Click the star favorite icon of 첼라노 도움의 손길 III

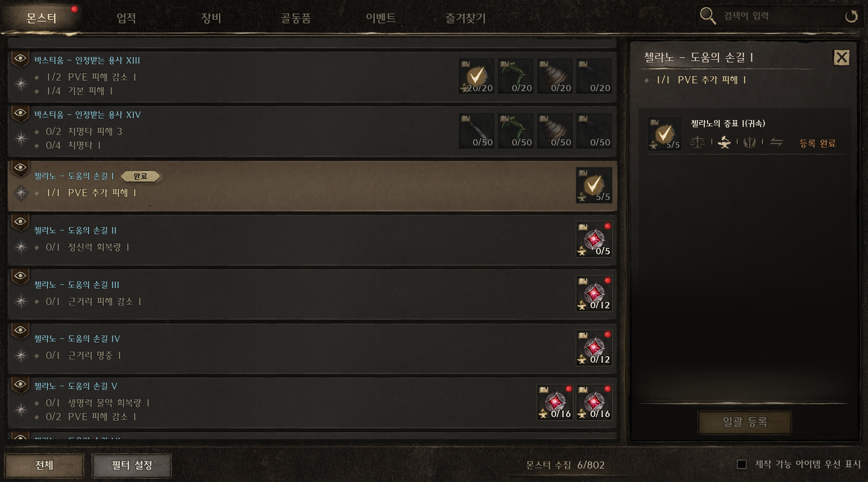[x=21, y=301]
